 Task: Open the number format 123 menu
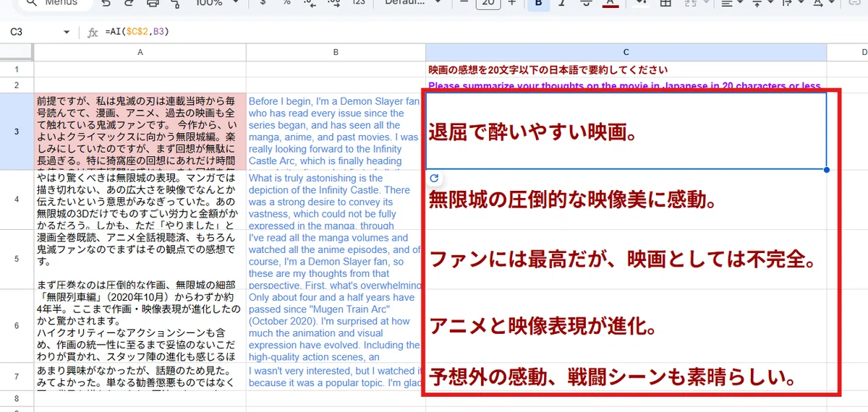click(359, 3)
